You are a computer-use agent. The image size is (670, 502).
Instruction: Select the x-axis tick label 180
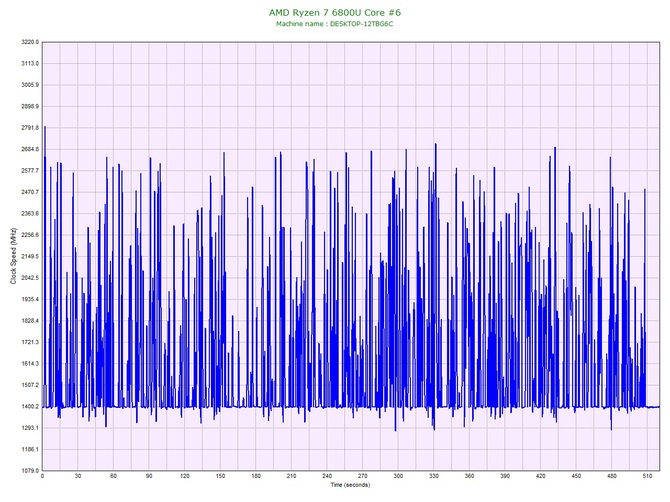tap(256, 476)
